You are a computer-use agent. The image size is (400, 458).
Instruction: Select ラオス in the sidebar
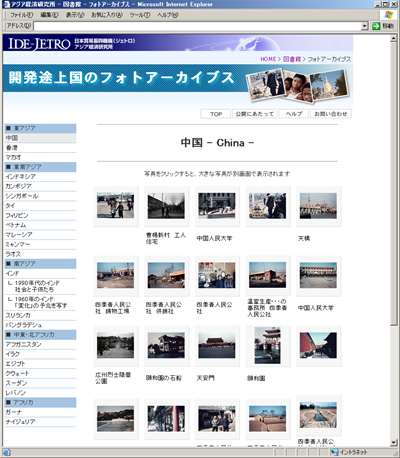click(40, 254)
